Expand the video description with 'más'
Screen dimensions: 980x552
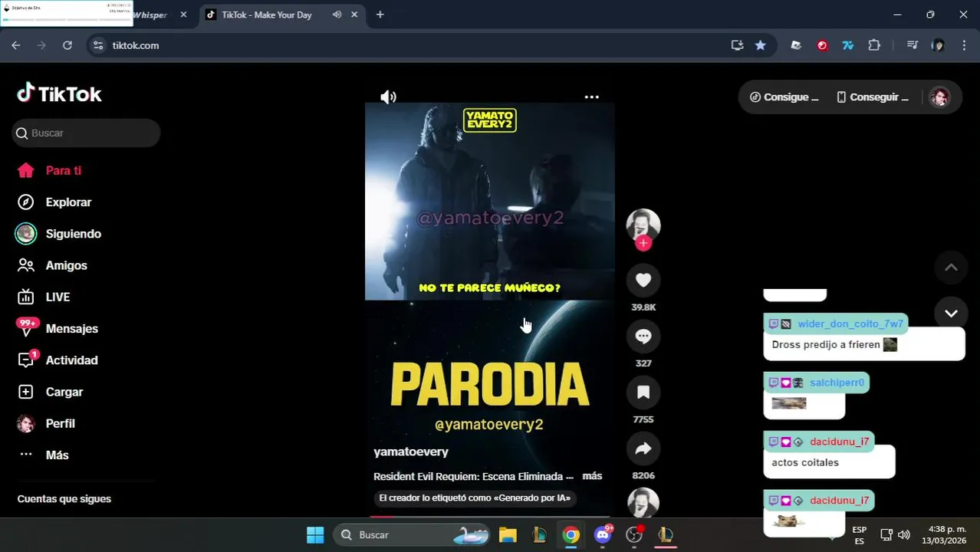tap(592, 476)
